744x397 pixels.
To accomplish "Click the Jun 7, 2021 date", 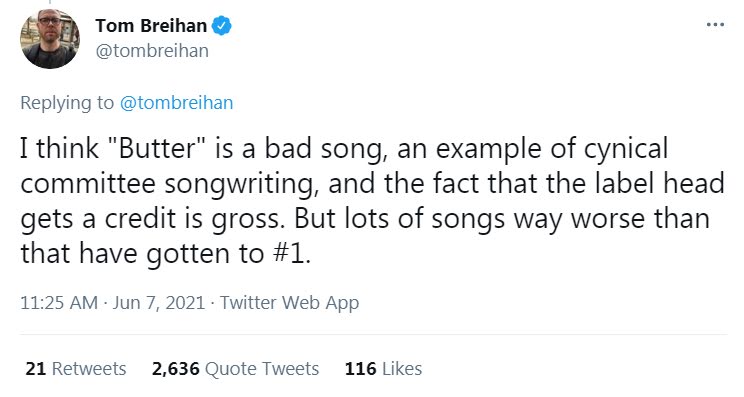I will click(x=158, y=303).
